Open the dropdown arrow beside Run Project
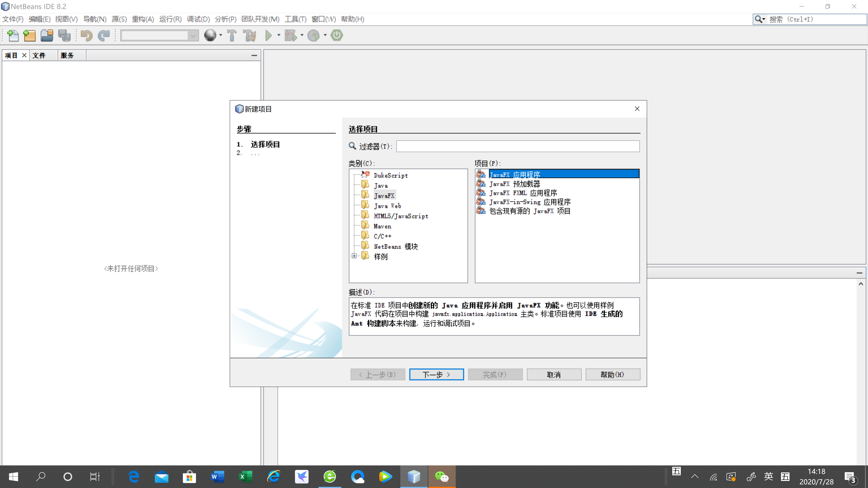The image size is (868, 488). pyautogui.click(x=279, y=35)
